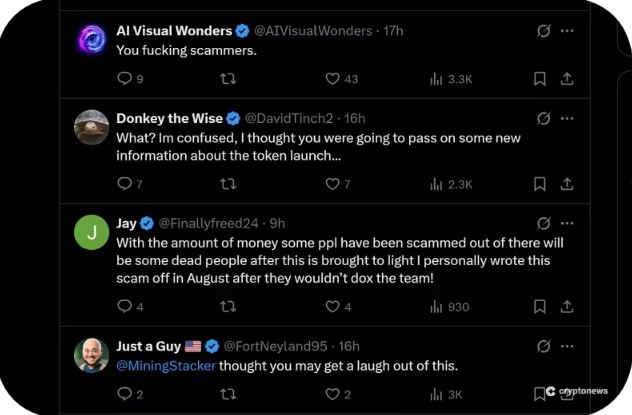Open AI Visual Wonders profile avatar
This screenshot has width=632, height=415.
coord(92,39)
